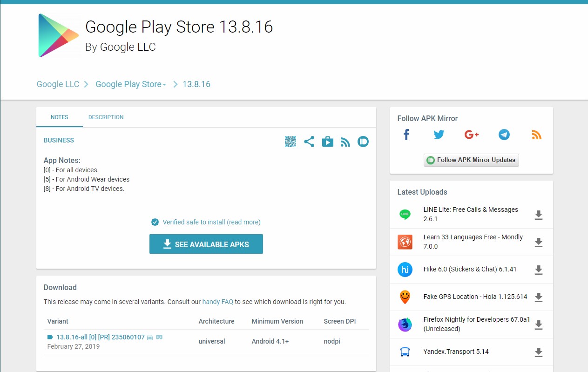Click the car icon on variant row
Image resolution: width=588 pixels, height=372 pixels.
(150, 337)
